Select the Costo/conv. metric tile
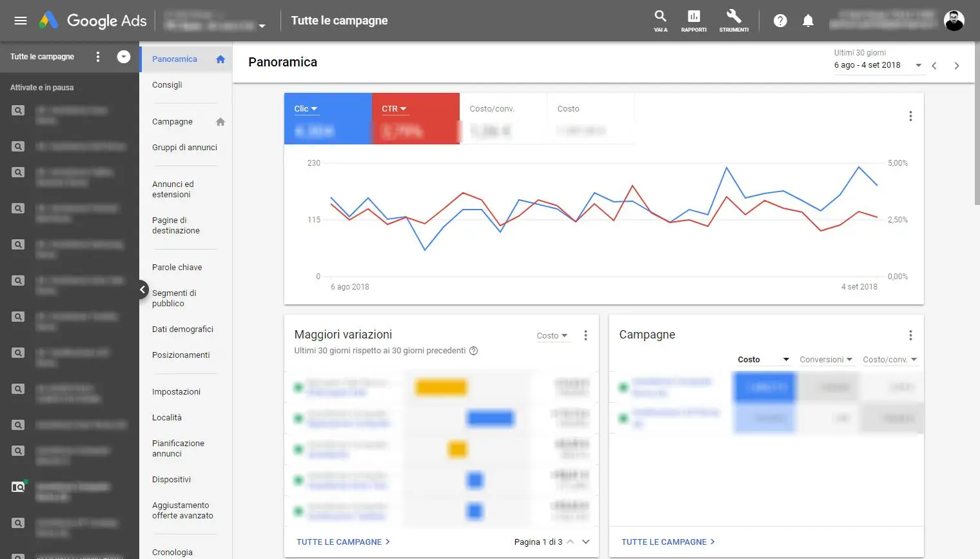This screenshot has width=980, height=559. click(x=503, y=119)
